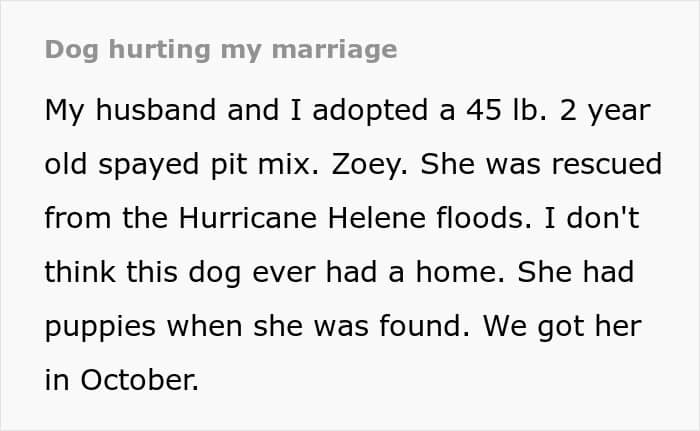The width and height of the screenshot is (700, 431).
Task: Click the word "husband" in the first line
Action: click(x=155, y=110)
